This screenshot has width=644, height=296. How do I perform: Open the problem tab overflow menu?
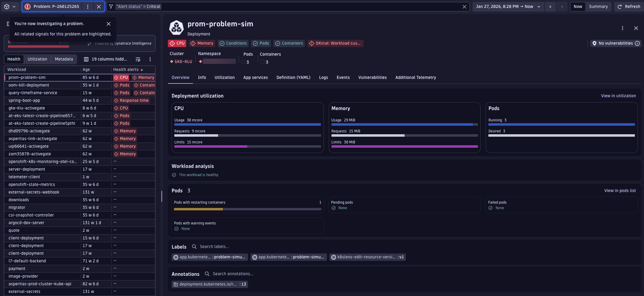pos(88,6)
